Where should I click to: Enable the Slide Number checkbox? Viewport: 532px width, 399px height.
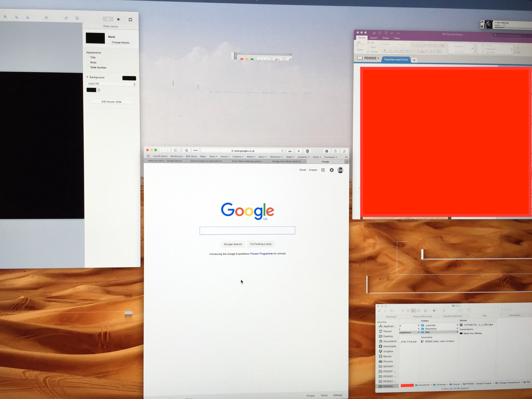click(88, 67)
